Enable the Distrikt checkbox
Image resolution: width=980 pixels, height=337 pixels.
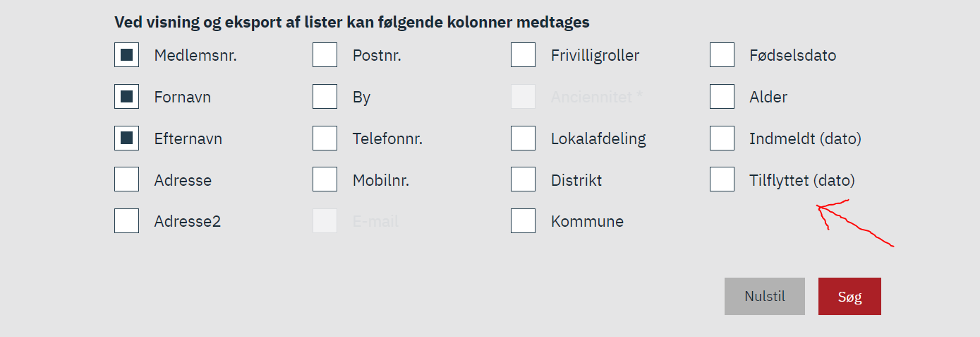click(x=523, y=180)
